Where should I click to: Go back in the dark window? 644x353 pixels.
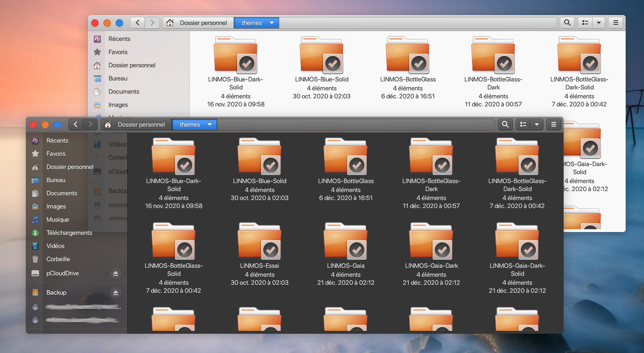(76, 125)
